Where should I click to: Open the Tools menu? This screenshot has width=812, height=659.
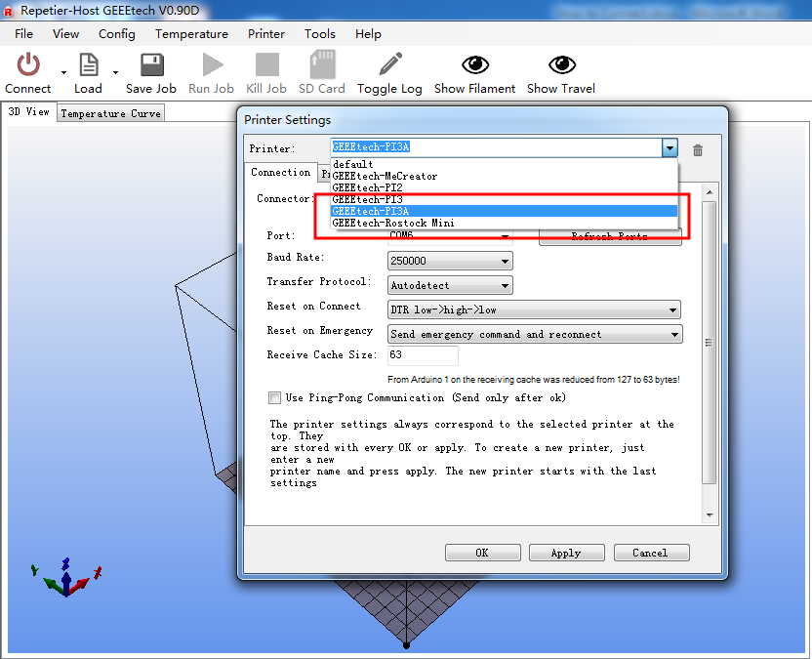point(320,34)
